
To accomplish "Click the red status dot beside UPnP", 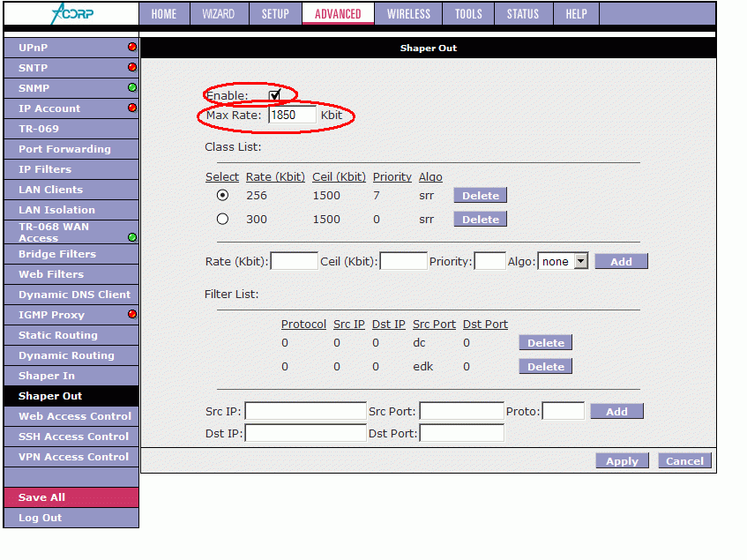I will 132,47.
